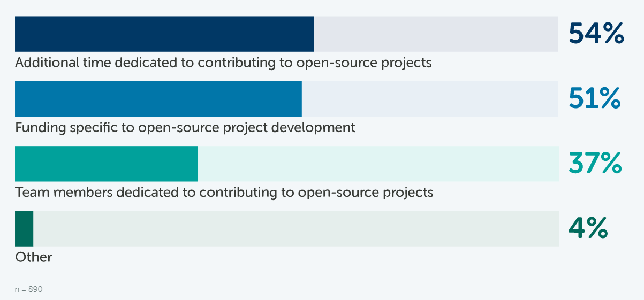Click the unfilled gray part of the top bar
Viewport: 644px width, 300px height.
point(436,34)
